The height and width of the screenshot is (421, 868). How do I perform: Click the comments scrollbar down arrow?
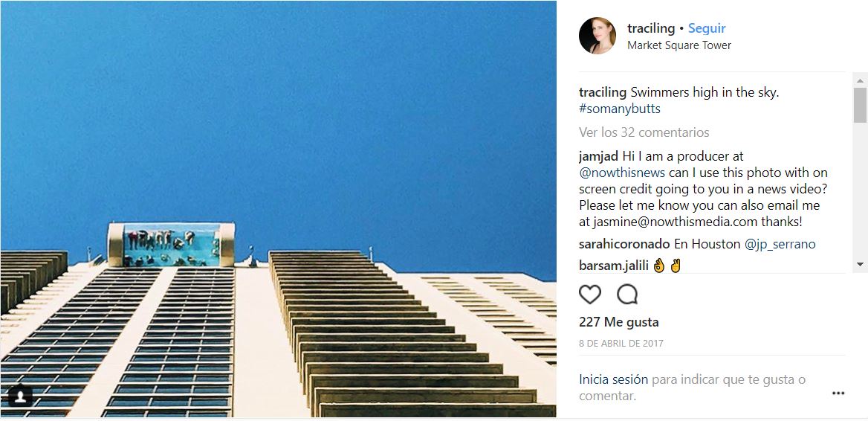click(x=860, y=264)
